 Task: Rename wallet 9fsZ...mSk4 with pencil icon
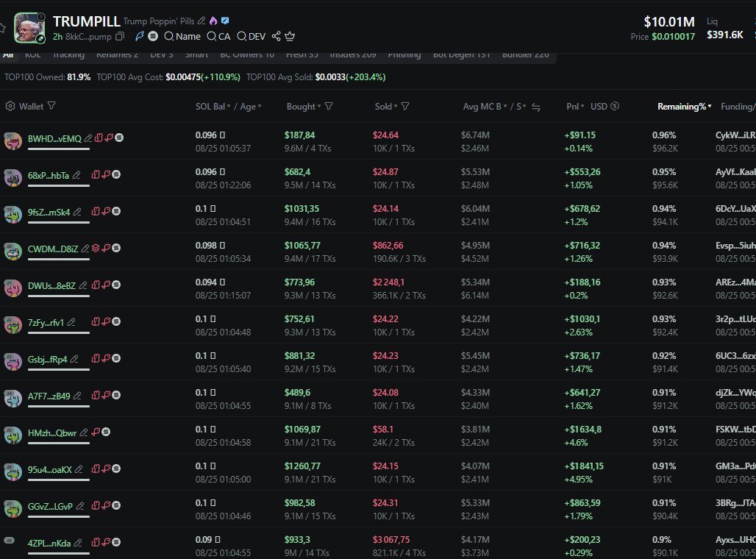77,212
